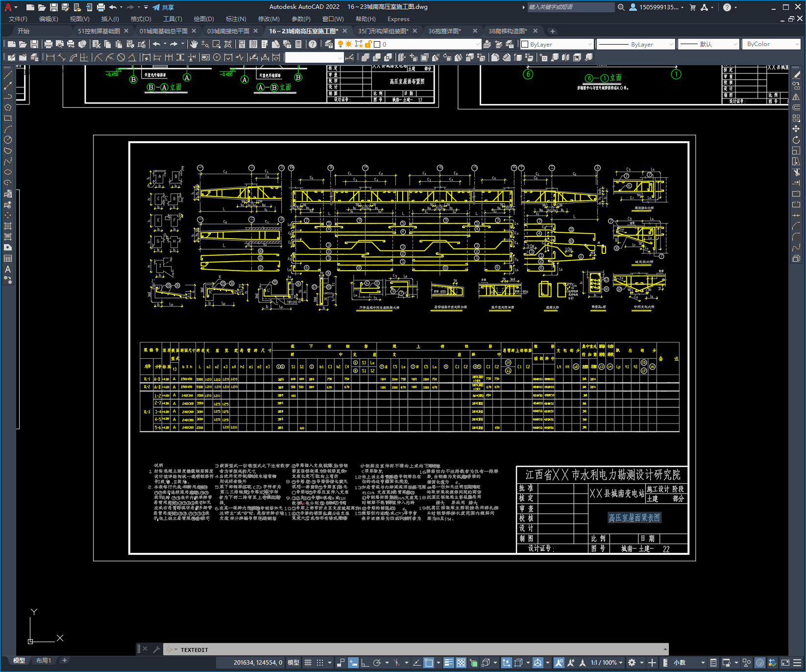Open the lineweight dropdown showing 默认
The width and height of the screenshot is (806, 672).
(x=708, y=44)
